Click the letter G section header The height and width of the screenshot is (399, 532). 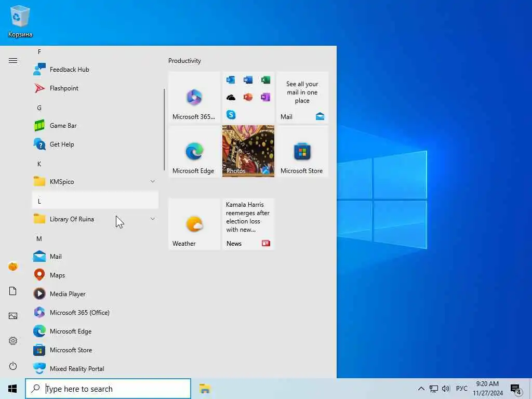point(95,108)
